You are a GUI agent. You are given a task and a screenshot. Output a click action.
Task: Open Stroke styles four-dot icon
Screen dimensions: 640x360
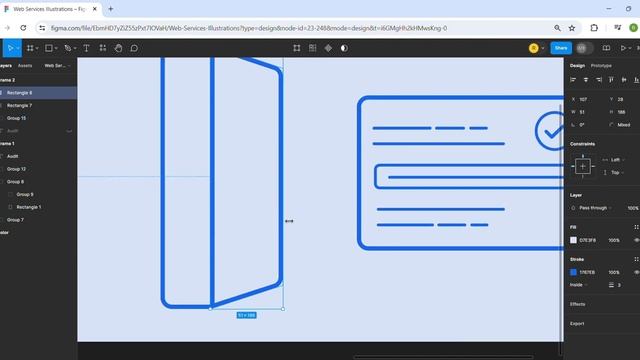[x=636, y=259]
